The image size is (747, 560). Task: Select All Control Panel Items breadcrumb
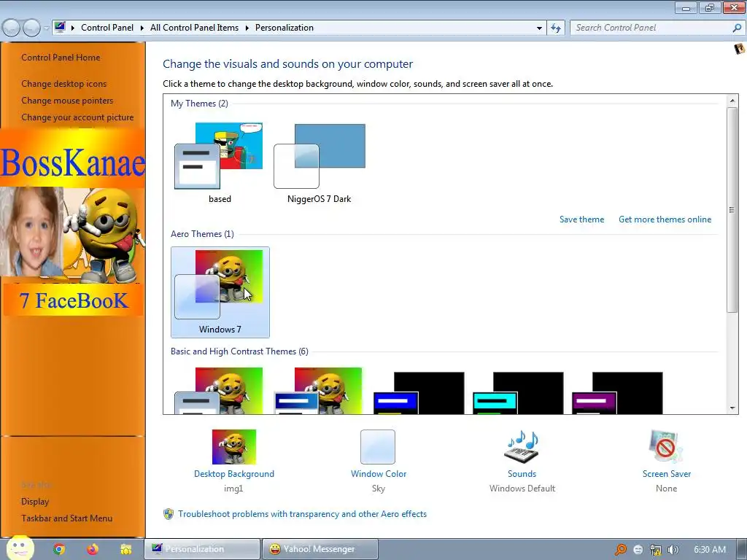(x=194, y=28)
